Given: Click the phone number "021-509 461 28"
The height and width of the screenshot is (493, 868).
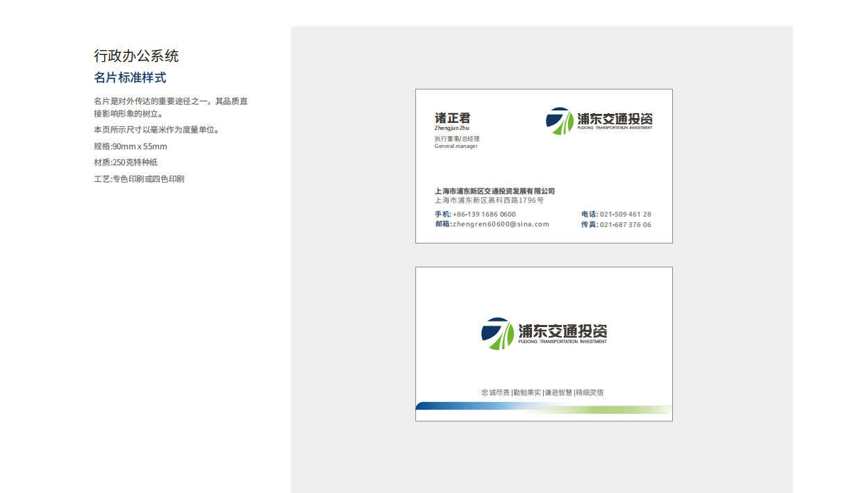Looking at the screenshot, I should pyautogui.click(x=626, y=215).
